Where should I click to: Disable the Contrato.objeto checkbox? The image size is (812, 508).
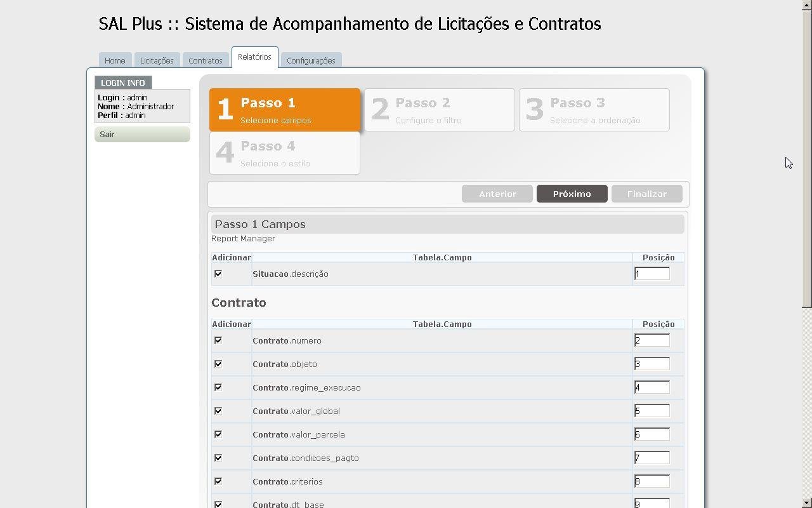(x=218, y=364)
